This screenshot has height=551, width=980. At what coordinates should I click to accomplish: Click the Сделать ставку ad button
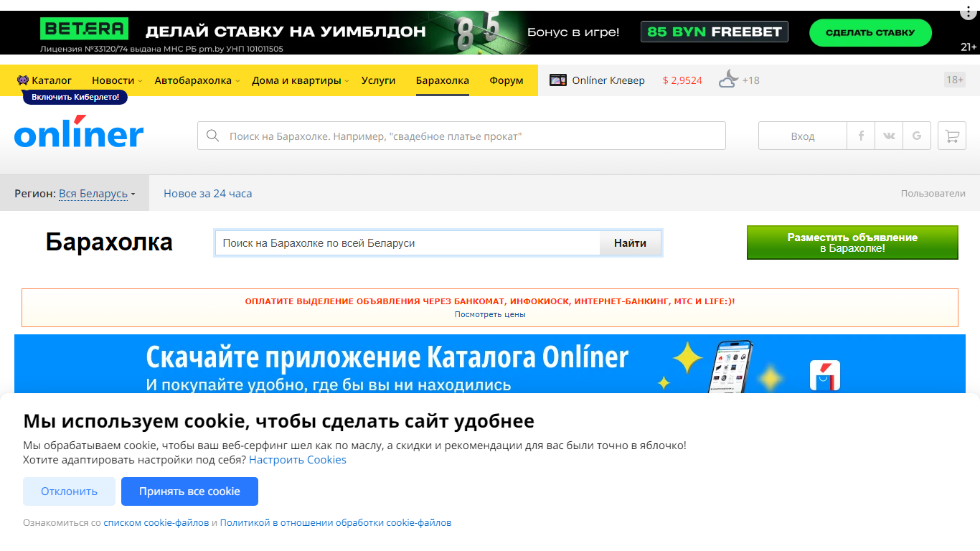pyautogui.click(x=870, y=32)
